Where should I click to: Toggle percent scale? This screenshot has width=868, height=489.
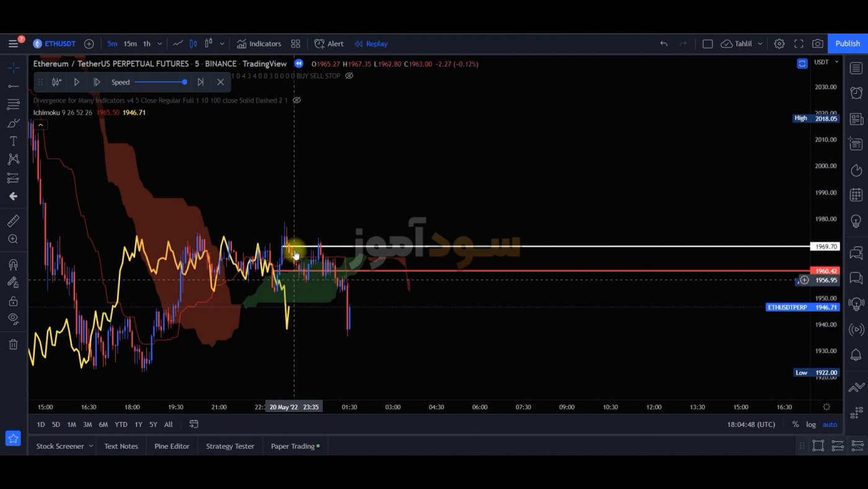[x=795, y=424]
